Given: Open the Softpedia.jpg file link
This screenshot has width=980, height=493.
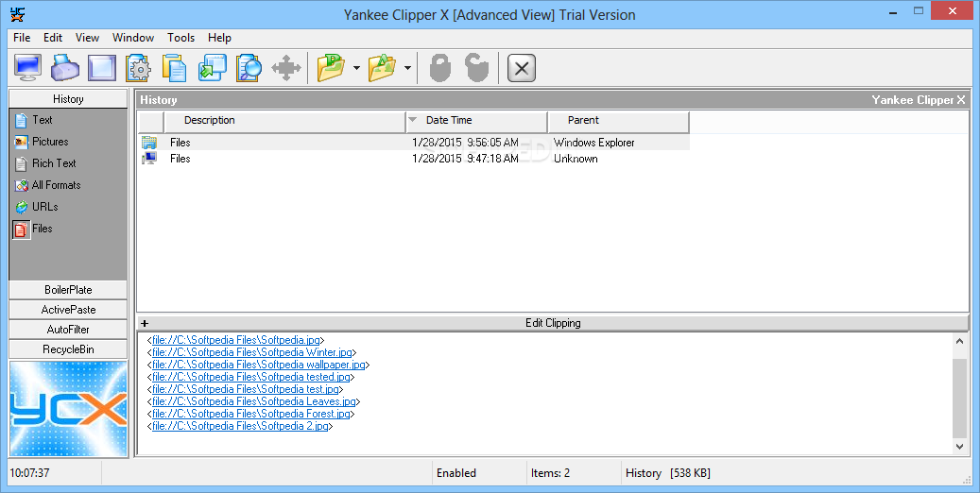Looking at the screenshot, I should (x=236, y=340).
